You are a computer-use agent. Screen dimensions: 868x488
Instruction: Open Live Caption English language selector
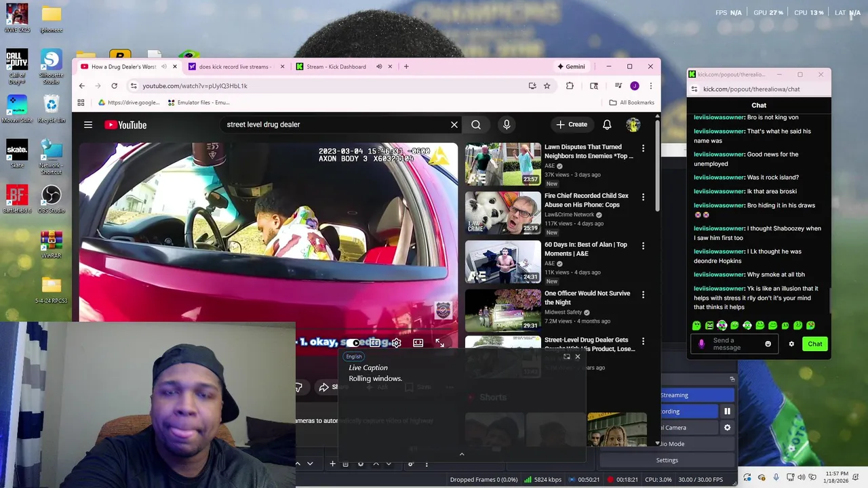354,357
